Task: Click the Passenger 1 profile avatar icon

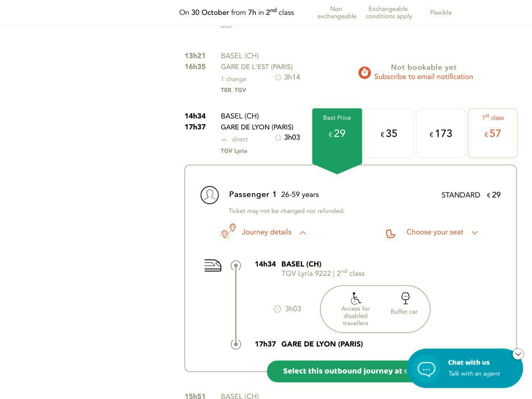Action: [x=210, y=195]
